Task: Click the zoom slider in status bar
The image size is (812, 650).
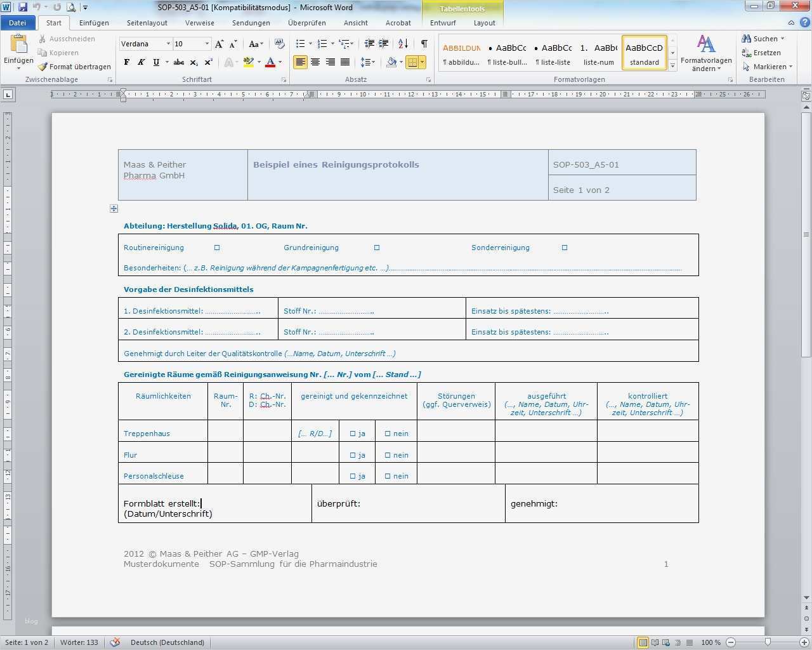Action: point(768,642)
